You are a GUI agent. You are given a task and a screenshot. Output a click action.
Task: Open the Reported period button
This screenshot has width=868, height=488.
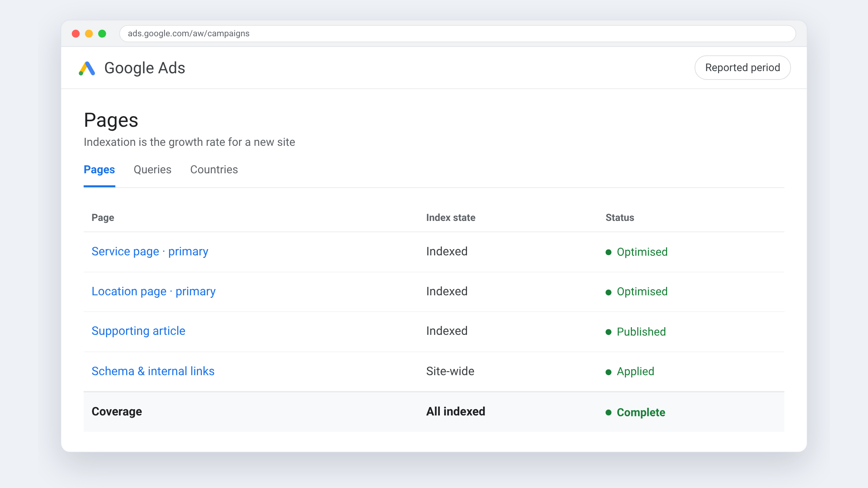742,68
